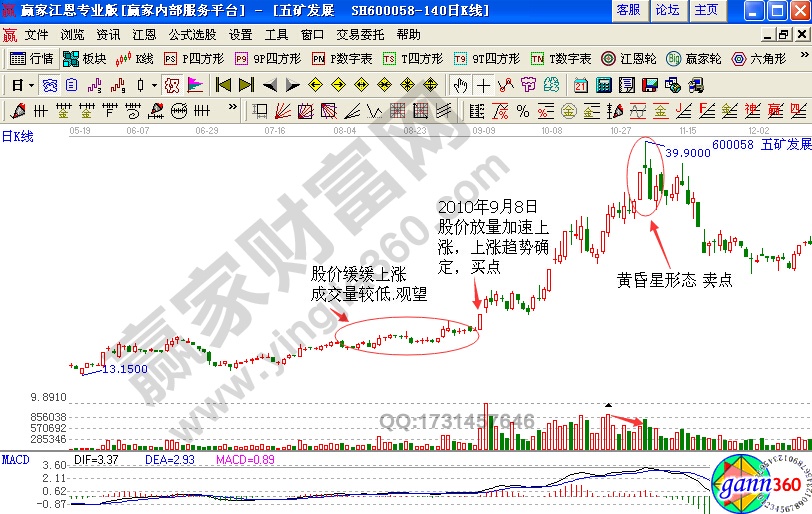Select the hand pan tool

tap(460, 85)
